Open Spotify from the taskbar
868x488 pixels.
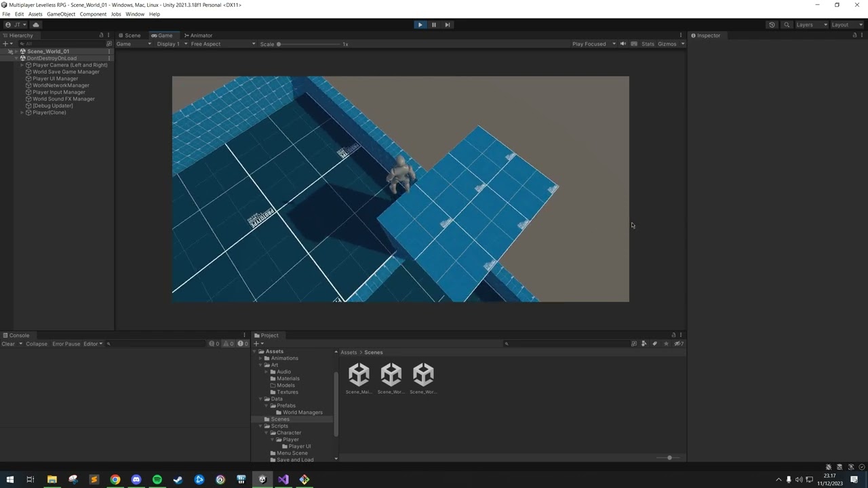tap(157, 479)
